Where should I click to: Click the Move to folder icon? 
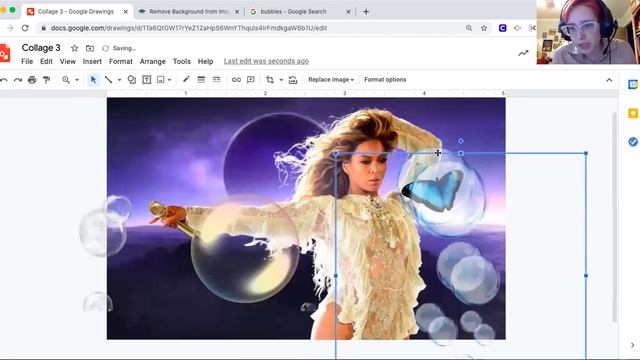90,48
